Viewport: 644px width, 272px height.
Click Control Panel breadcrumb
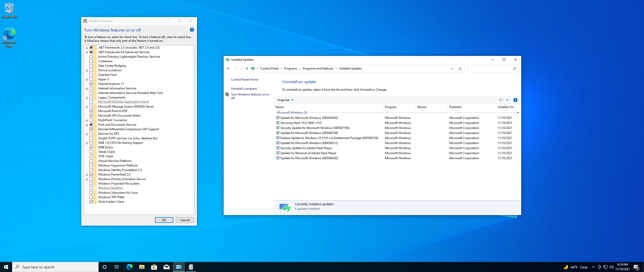click(269, 69)
